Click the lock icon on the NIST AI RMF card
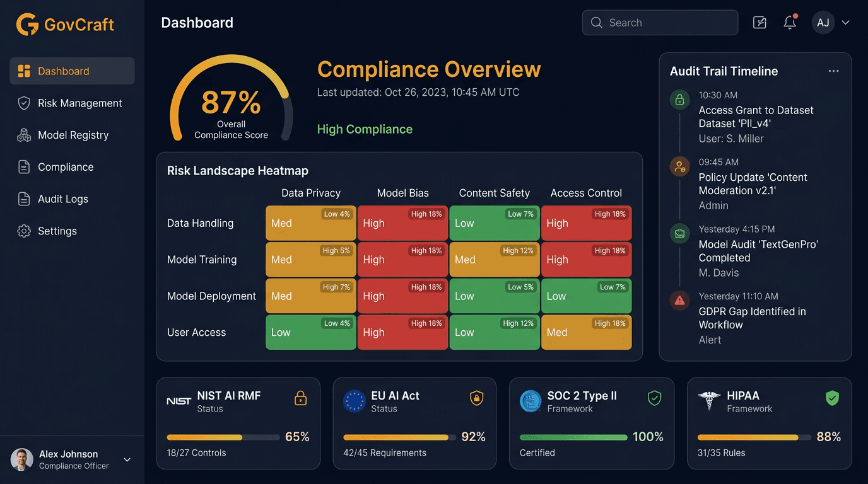868x484 pixels. [301, 398]
